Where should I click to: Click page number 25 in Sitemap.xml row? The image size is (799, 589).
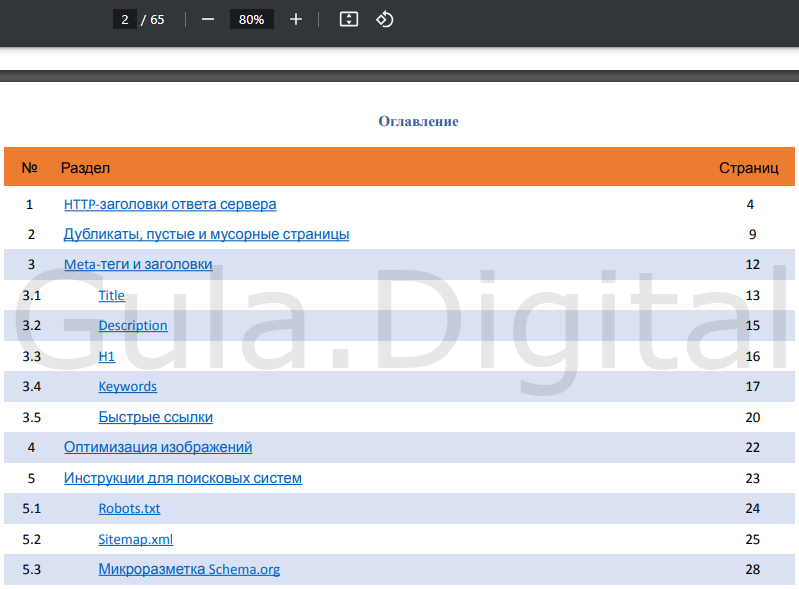[x=753, y=540]
